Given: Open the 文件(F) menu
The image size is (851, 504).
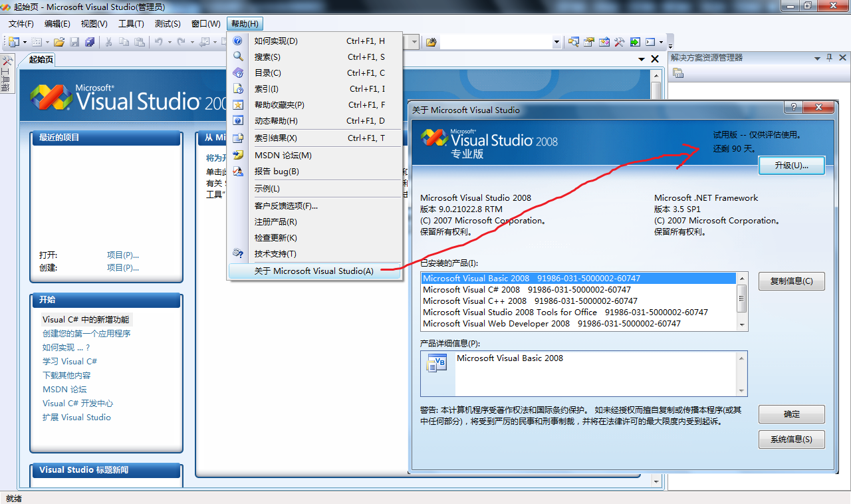Looking at the screenshot, I should (x=21, y=24).
